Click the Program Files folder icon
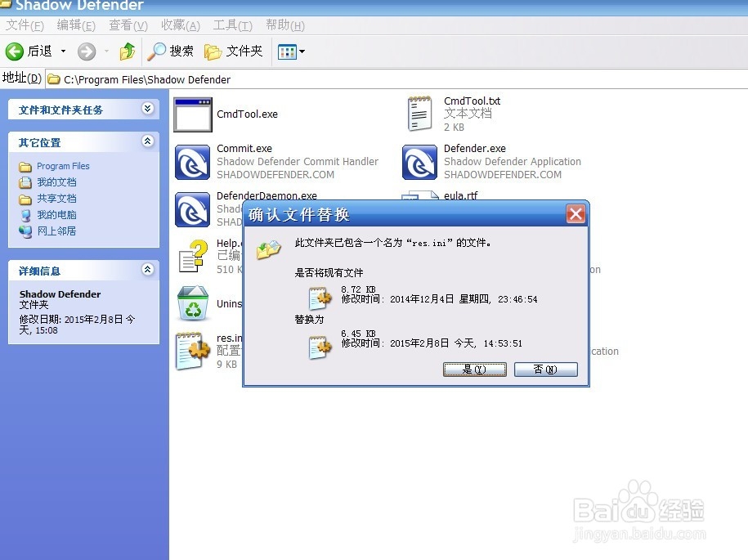Screen dimensions: 748x560 (25, 167)
